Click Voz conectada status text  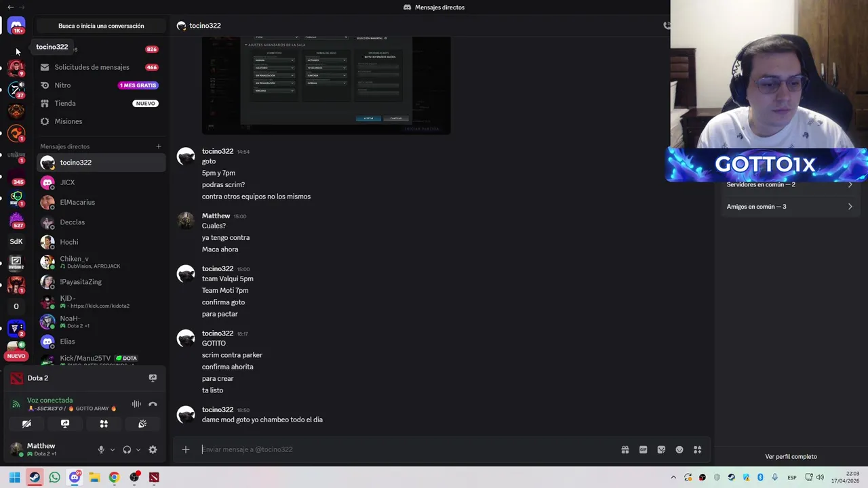click(x=50, y=401)
